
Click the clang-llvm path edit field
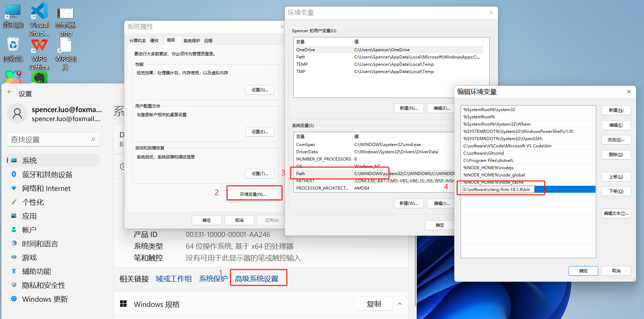(498, 190)
